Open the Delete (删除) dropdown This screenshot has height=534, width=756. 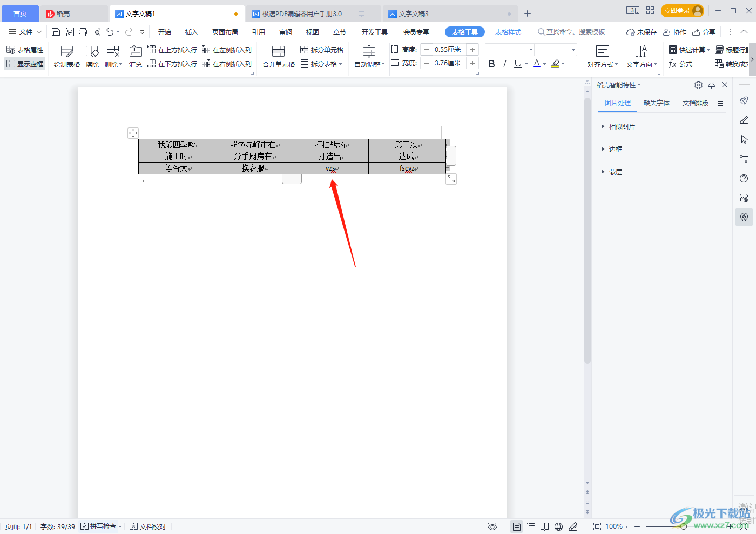(113, 64)
